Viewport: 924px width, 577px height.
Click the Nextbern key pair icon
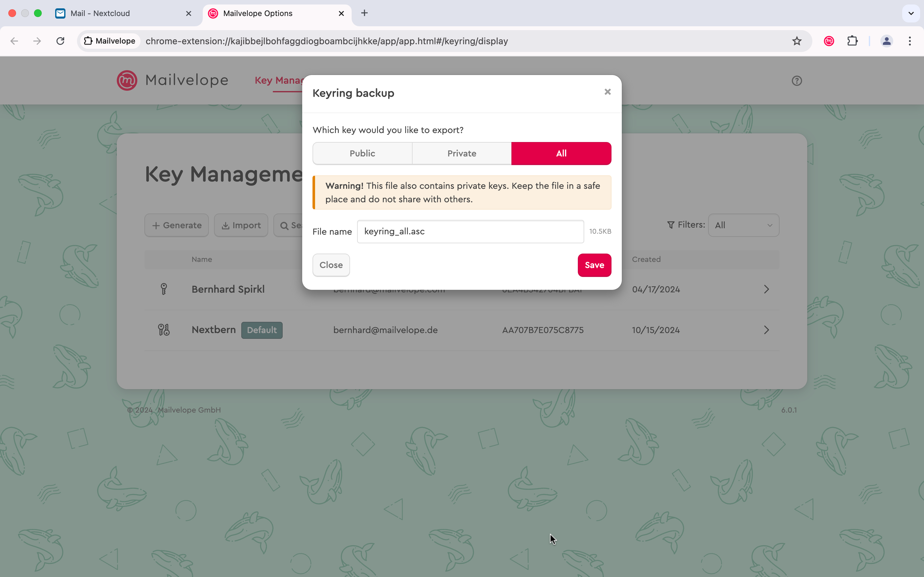(x=164, y=330)
